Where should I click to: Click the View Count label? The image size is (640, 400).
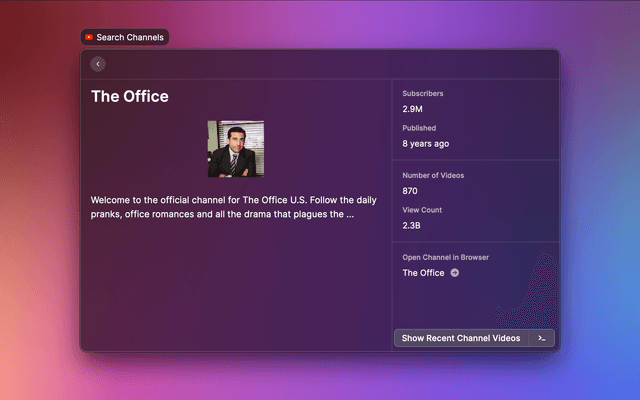tap(422, 210)
